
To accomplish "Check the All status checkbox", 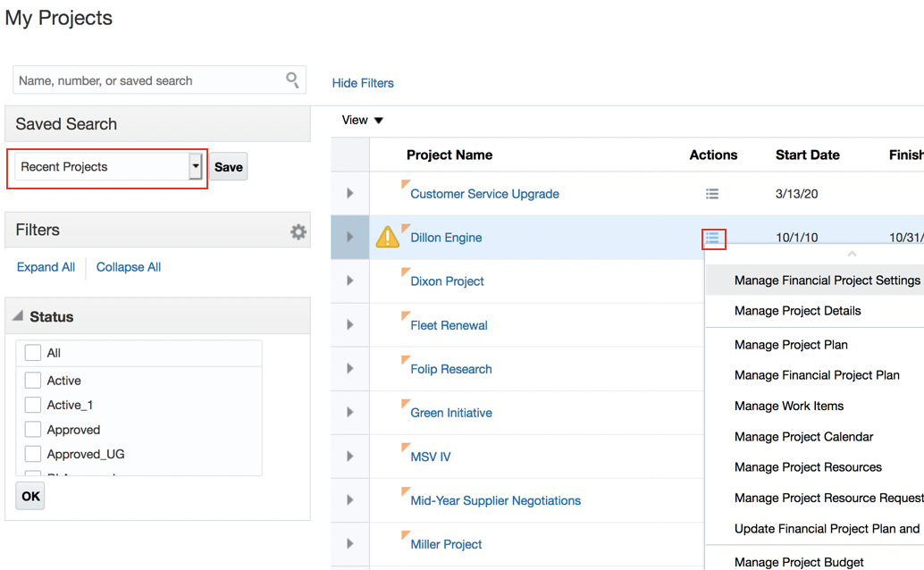I will tap(33, 353).
